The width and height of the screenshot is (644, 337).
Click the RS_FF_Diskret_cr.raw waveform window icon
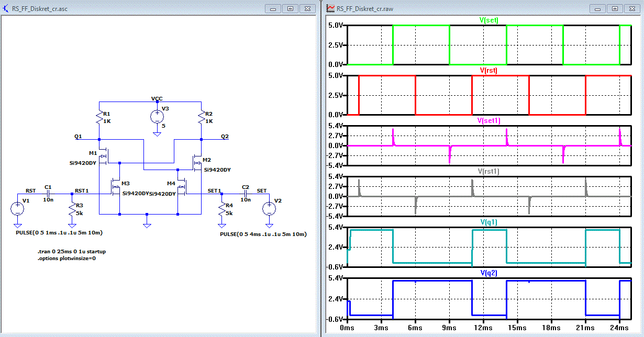[330, 9]
